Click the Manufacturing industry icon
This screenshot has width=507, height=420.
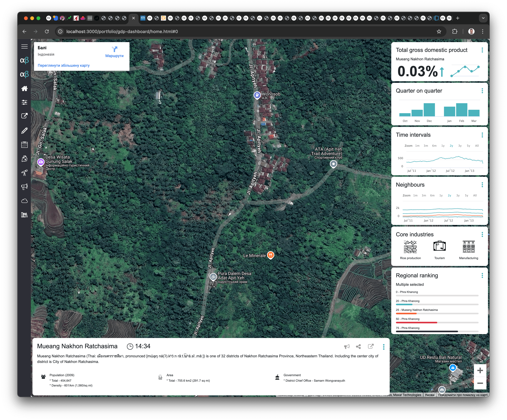pos(469,246)
